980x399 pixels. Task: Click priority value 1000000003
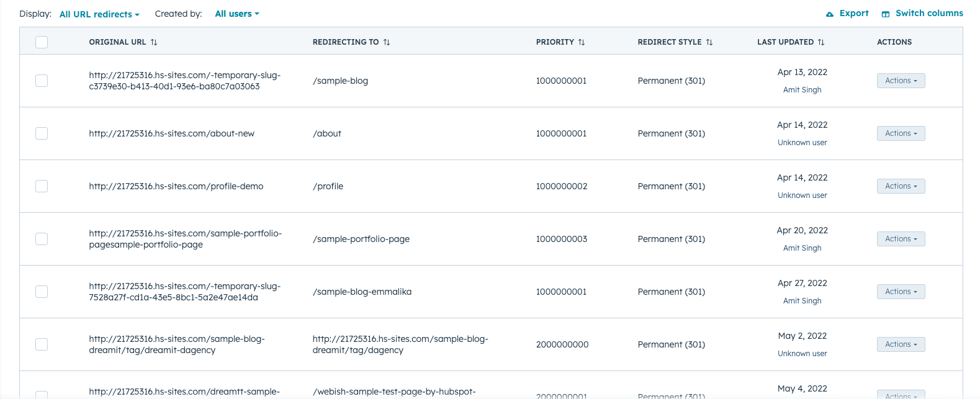pos(562,239)
